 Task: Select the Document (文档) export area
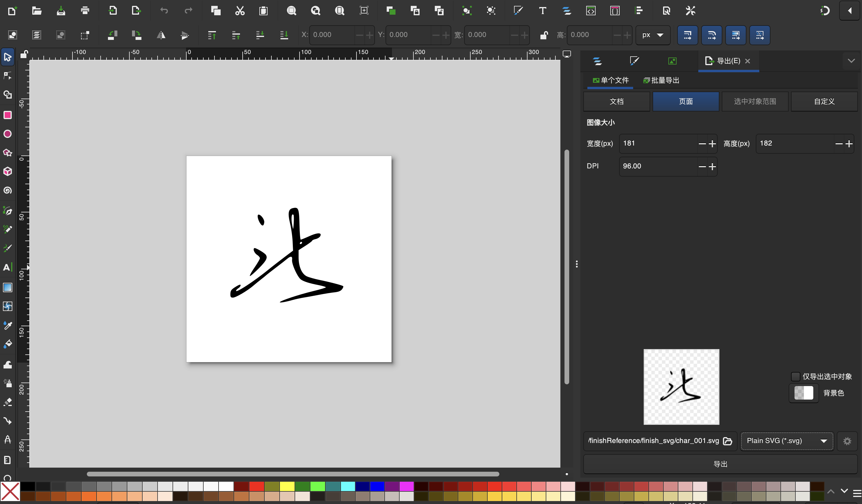[616, 101]
